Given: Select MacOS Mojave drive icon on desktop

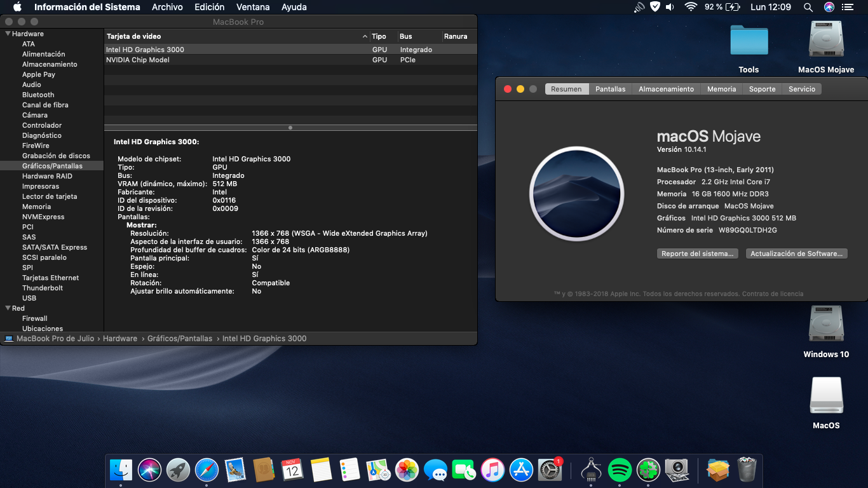Looking at the screenshot, I should point(826,41).
